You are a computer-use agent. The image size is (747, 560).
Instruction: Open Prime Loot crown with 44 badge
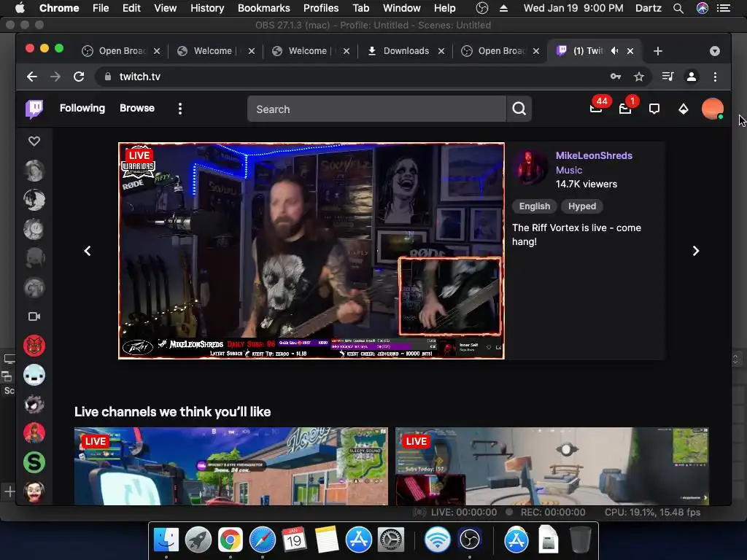pyautogui.click(x=597, y=109)
